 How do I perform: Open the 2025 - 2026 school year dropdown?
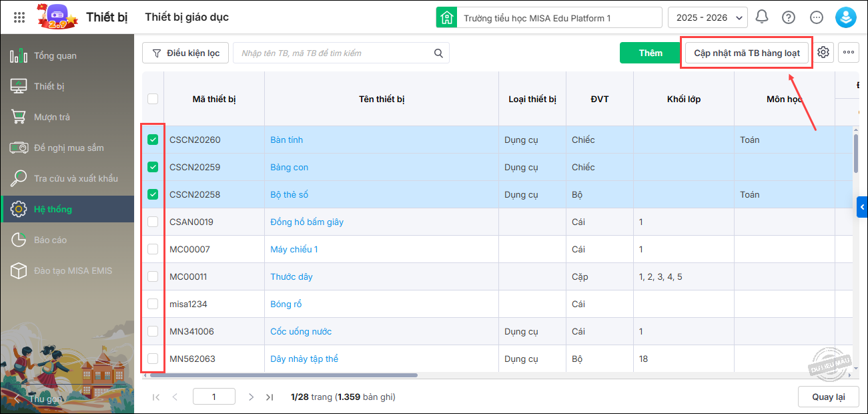pyautogui.click(x=707, y=18)
